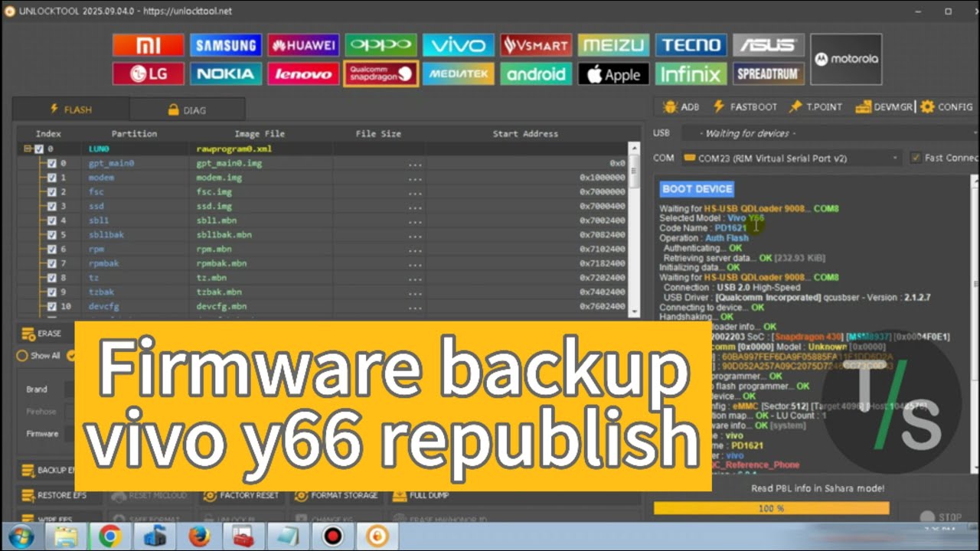Select the Show All radio button
980x551 pixels.
point(22,355)
